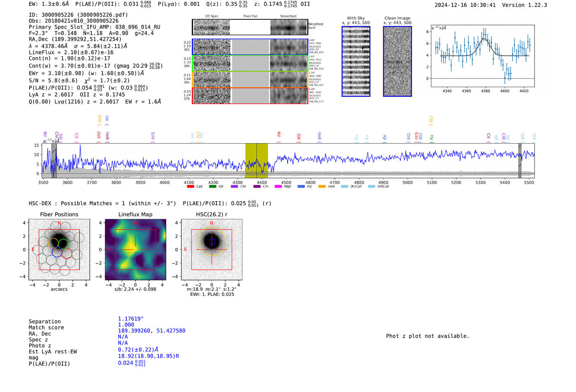Click the yellow highlighted band in the spectrum

[256, 160]
